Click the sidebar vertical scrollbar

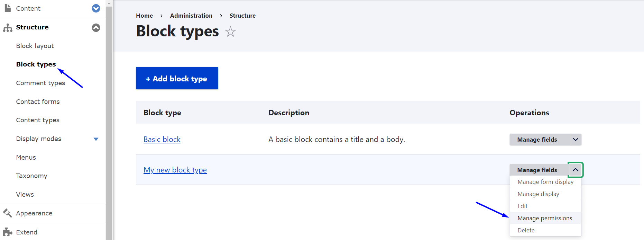[x=109, y=121]
